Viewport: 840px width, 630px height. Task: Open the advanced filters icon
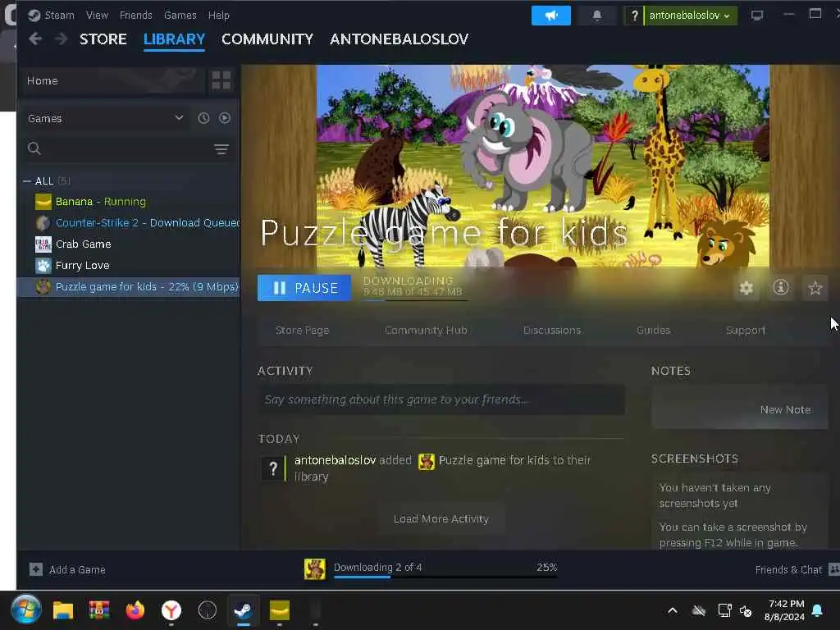221,149
